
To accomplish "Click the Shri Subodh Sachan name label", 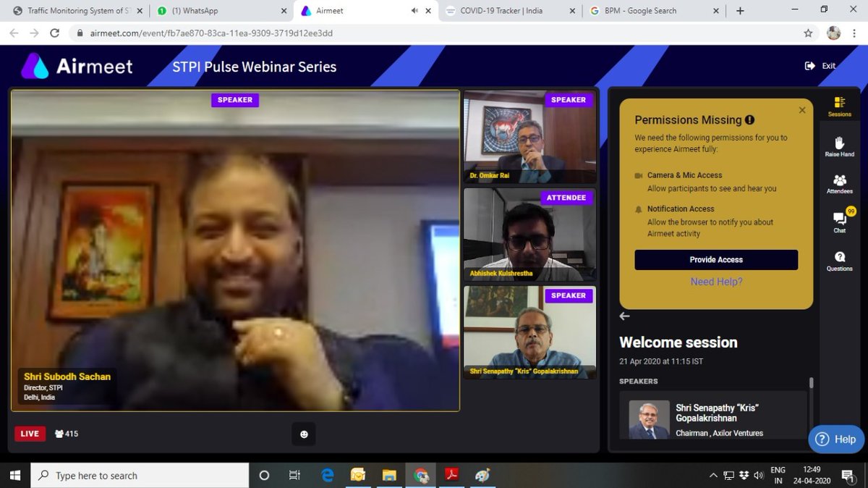I will [67, 376].
